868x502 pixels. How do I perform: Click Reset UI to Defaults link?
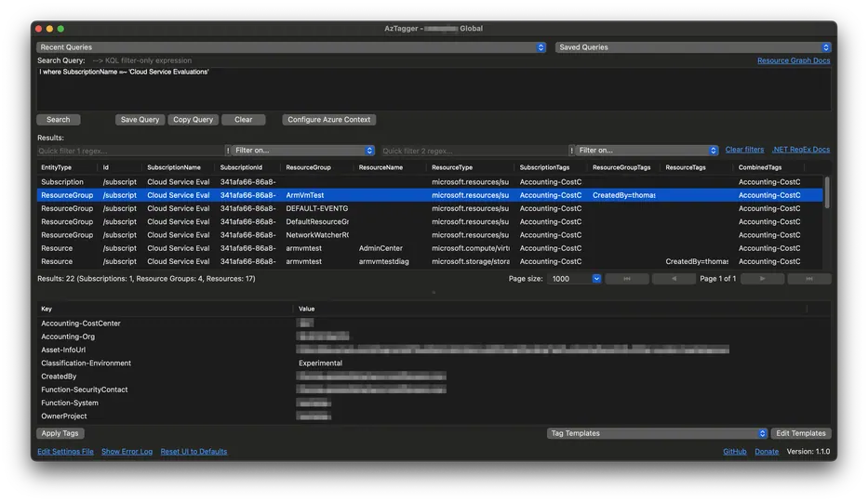194,452
